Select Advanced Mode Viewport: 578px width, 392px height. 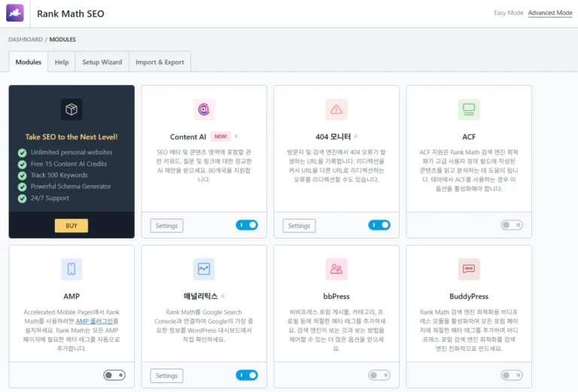point(550,13)
